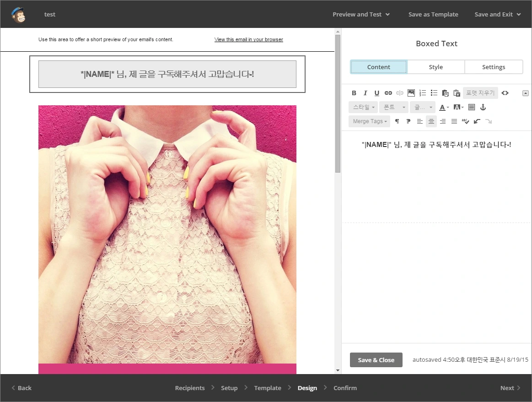532x402 pixels.
Task: Go to the Recipients step
Action: click(190, 388)
